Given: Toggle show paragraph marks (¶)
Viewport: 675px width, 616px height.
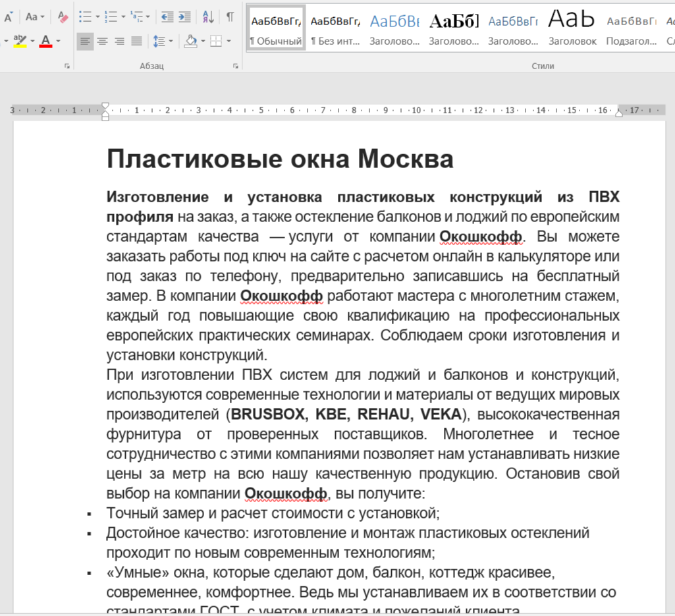Looking at the screenshot, I should tap(230, 17).
